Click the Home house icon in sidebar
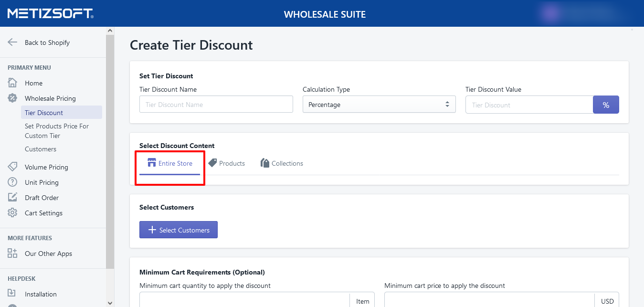The height and width of the screenshot is (307, 644). [13, 83]
